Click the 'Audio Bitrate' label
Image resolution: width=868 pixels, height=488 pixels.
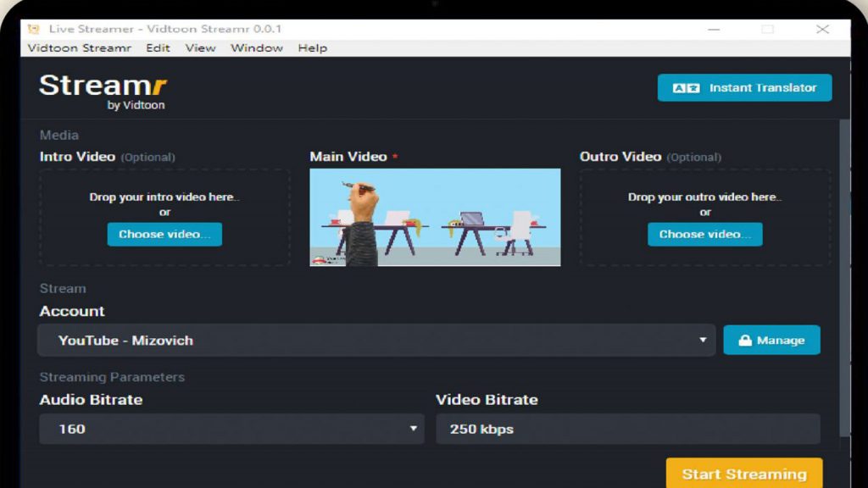tap(91, 400)
